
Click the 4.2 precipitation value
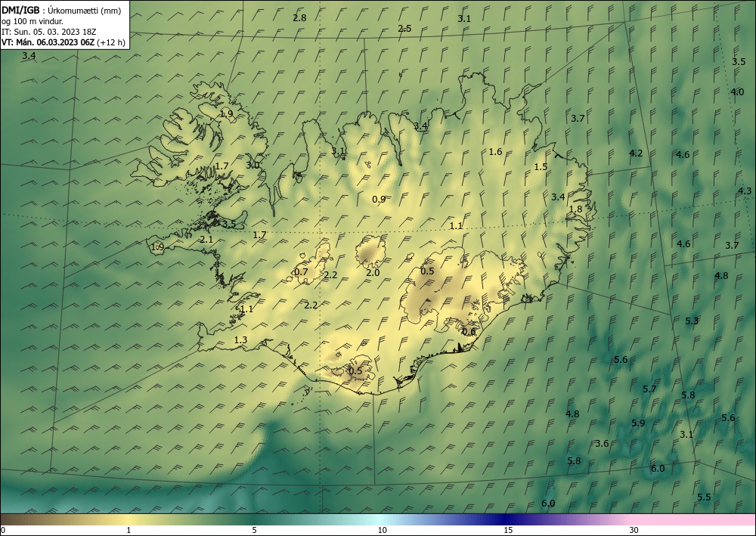click(636, 153)
